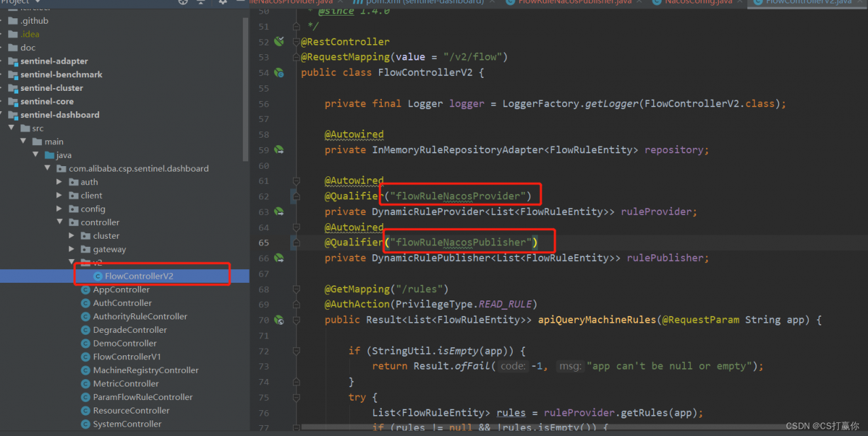Collapse the src folder in the project tree

[11, 127]
